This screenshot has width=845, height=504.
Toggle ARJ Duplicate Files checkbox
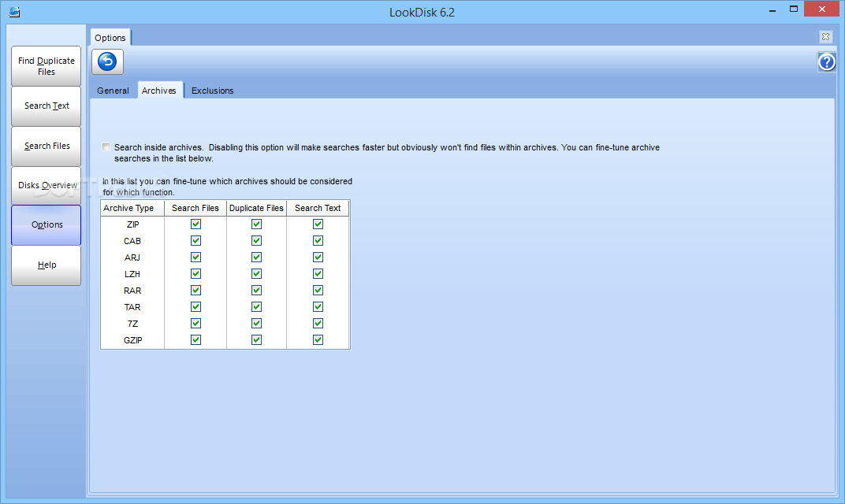(256, 258)
